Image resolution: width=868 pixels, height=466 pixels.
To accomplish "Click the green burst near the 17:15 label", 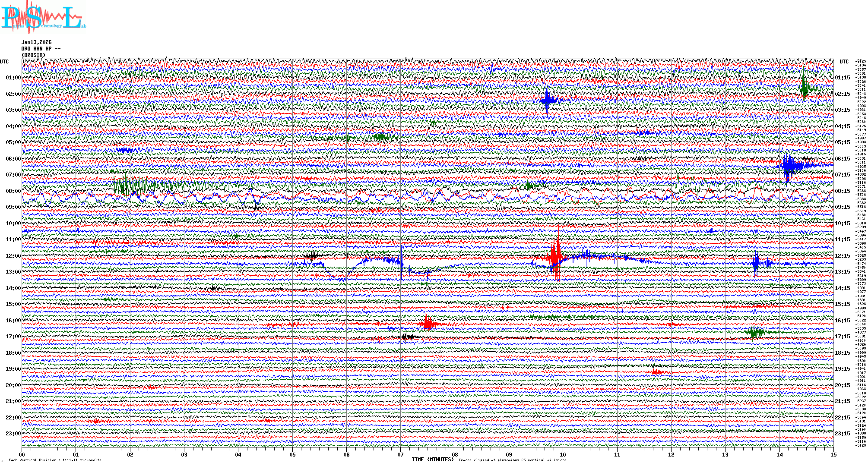I will click(755, 332).
